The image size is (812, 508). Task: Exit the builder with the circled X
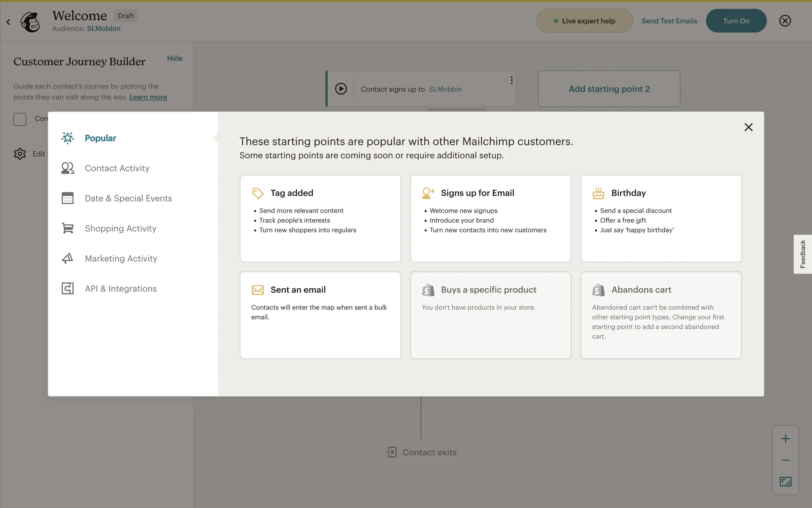785,21
